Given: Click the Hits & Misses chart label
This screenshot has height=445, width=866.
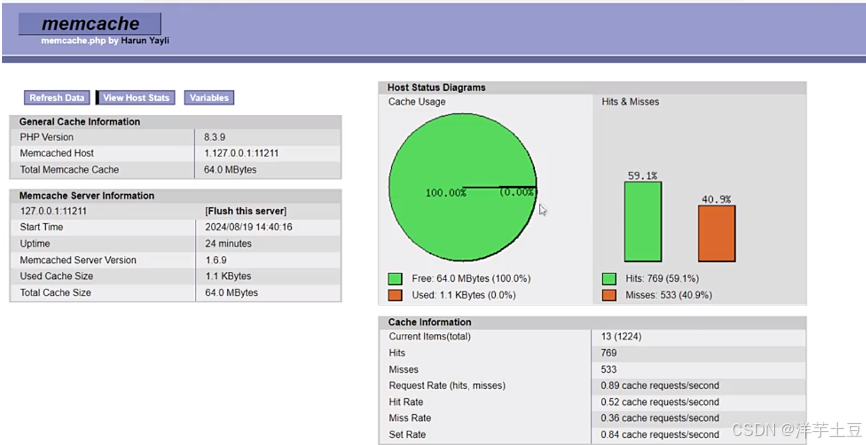Looking at the screenshot, I should [630, 102].
